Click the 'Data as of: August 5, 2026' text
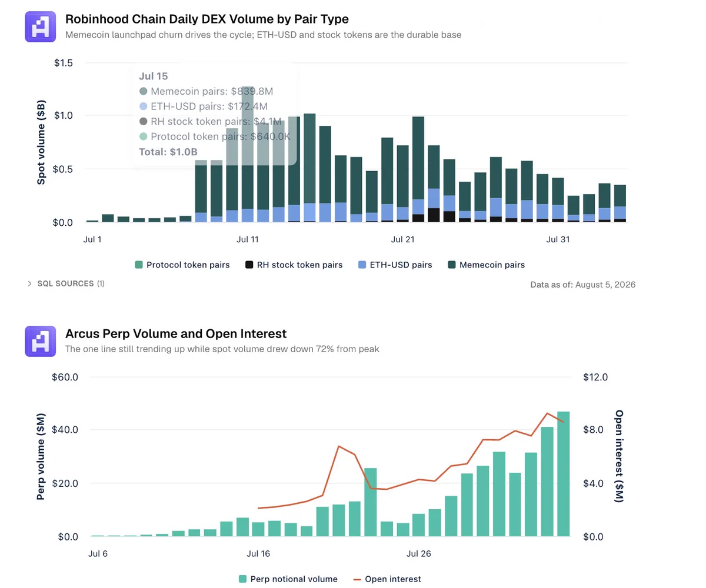Image resolution: width=706 pixels, height=588 pixels. [583, 285]
